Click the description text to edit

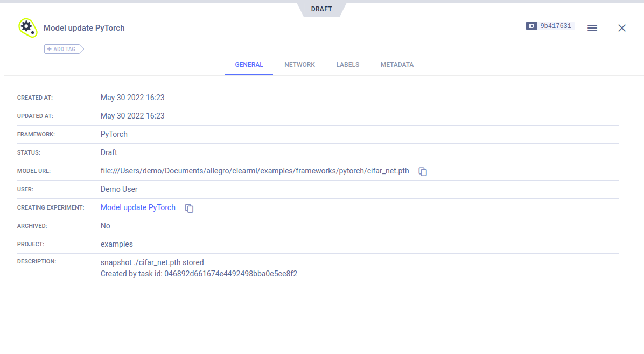click(x=199, y=268)
